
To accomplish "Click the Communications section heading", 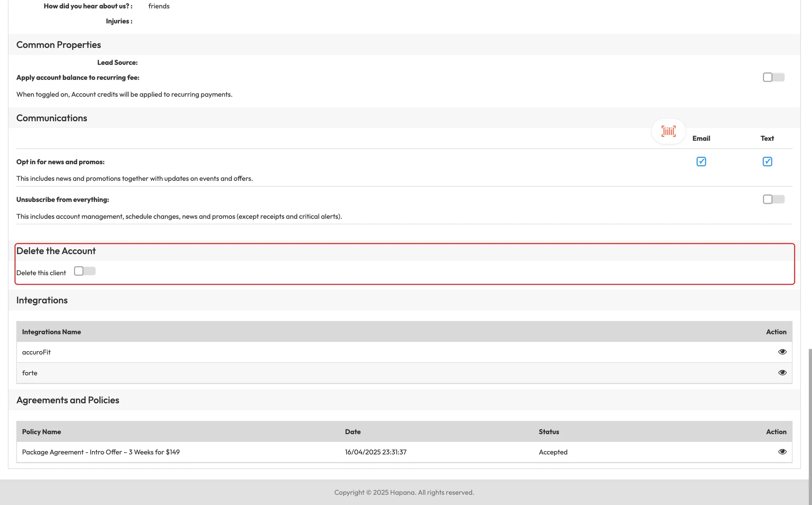I will 52,118.
